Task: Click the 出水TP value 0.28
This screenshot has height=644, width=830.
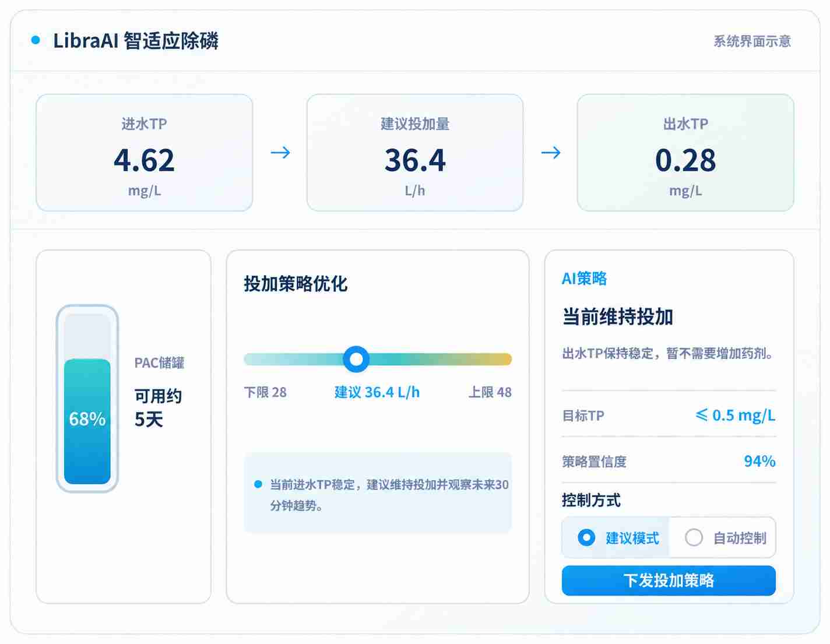Action: (x=685, y=160)
